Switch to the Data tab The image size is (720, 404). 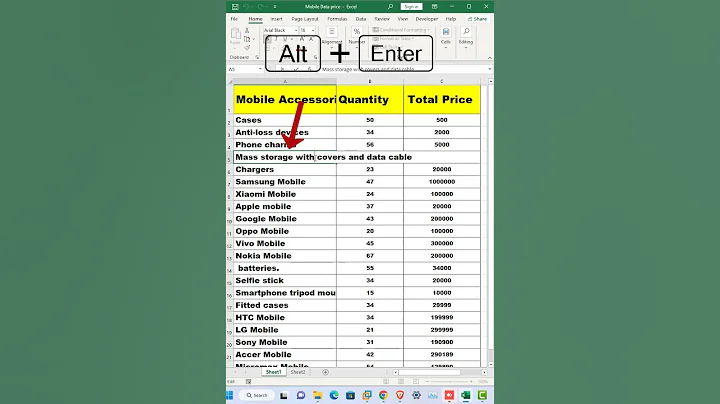pos(361,19)
